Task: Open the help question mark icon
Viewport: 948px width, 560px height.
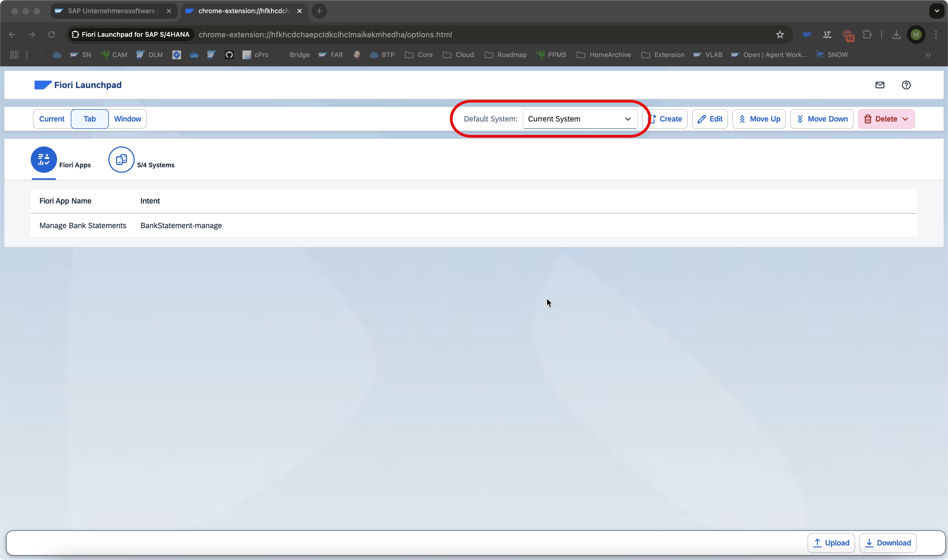Action: [906, 85]
